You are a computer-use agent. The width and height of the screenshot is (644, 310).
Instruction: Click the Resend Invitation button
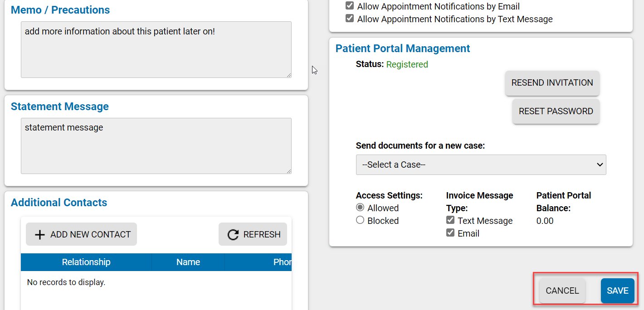pyautogui.click(x=552, y=83)
